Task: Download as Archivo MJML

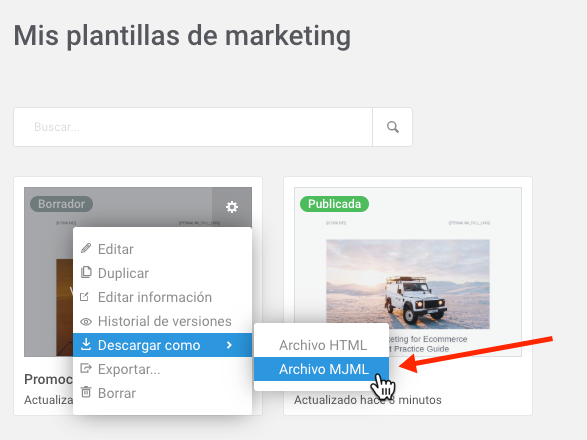Action: [x=322, y=369]
